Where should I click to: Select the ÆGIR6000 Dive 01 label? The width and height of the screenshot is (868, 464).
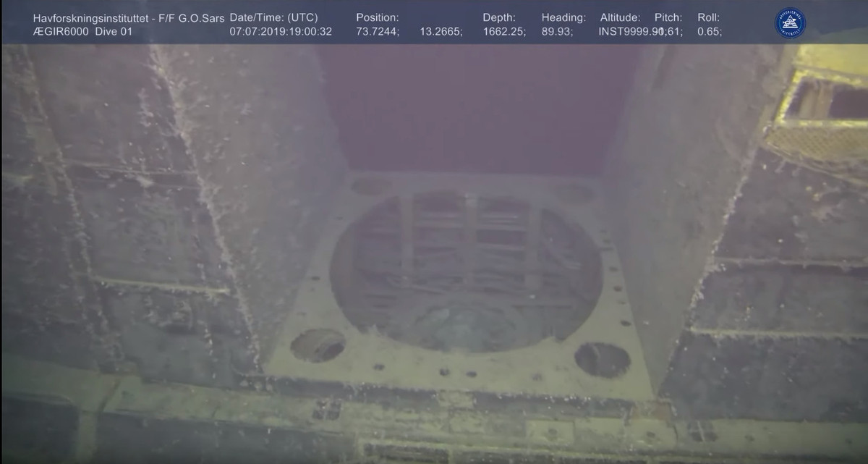click(82, 32)
